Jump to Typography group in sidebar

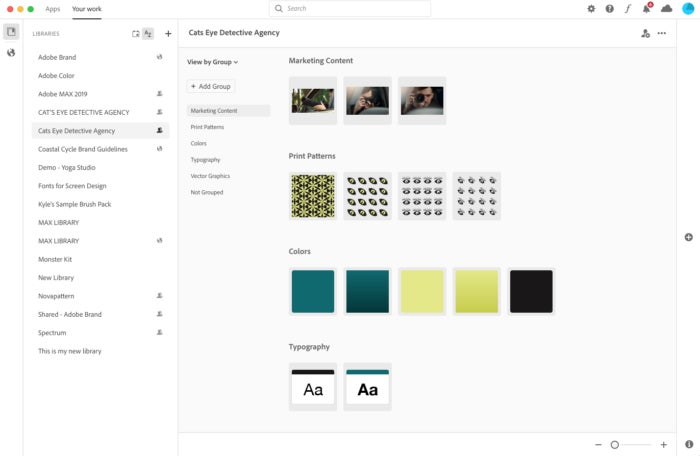205,160
